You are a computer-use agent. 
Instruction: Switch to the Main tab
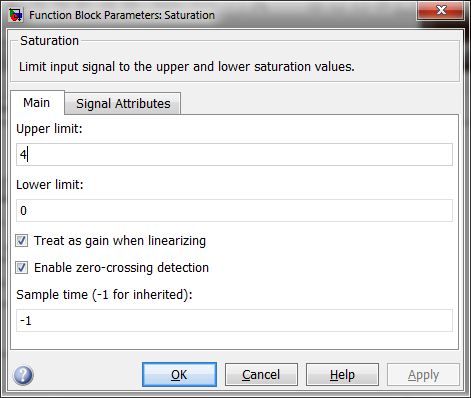37,103
